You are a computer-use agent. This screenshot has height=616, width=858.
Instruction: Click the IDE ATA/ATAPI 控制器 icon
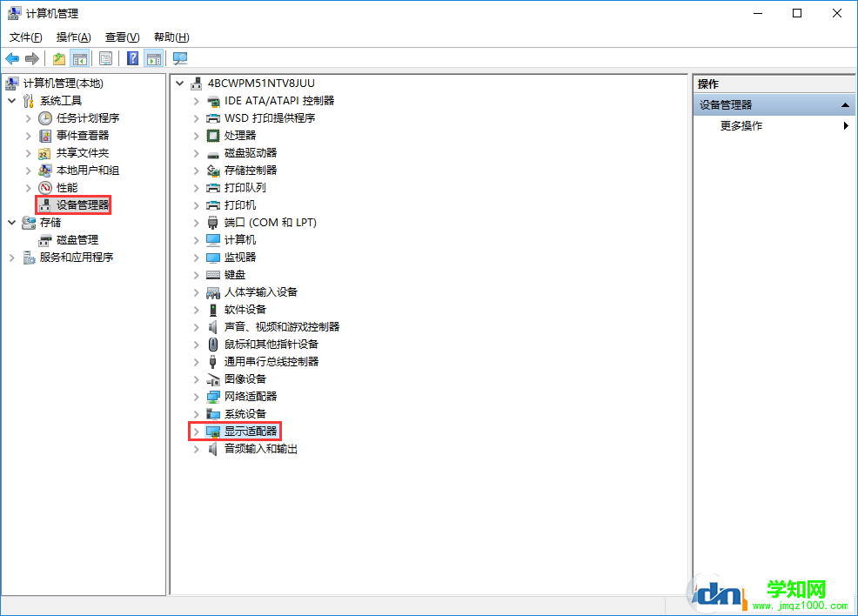click(x=213, y=101)
